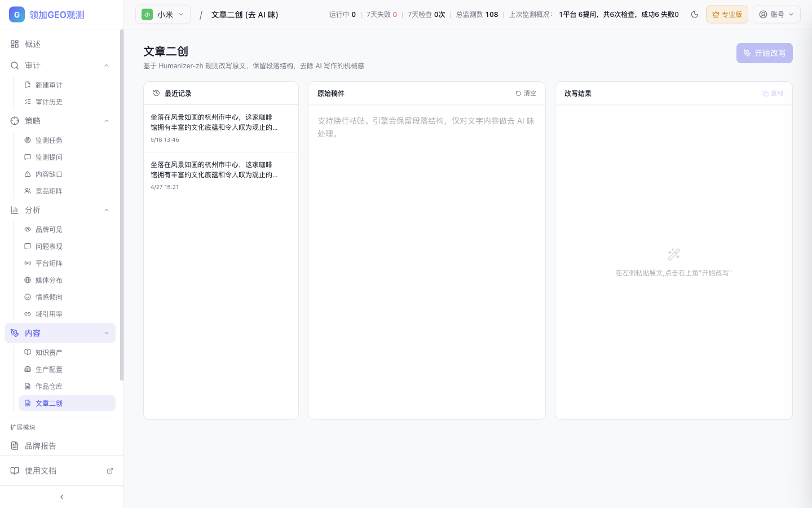Open 内容缺口 in the sidebar
812x508 pixels.
click(x=67, y=174)
